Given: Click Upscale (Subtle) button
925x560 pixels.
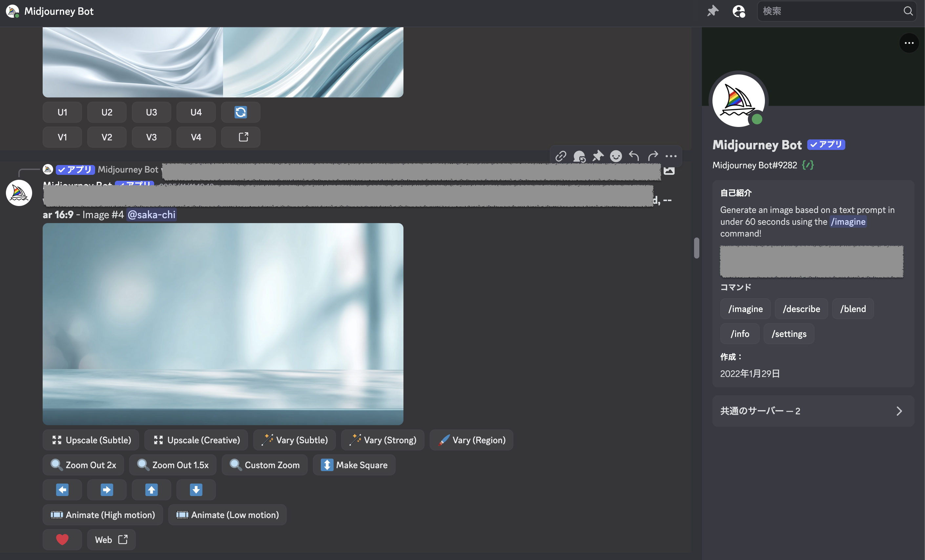Looking at the screenshot, I should point(91,440).
